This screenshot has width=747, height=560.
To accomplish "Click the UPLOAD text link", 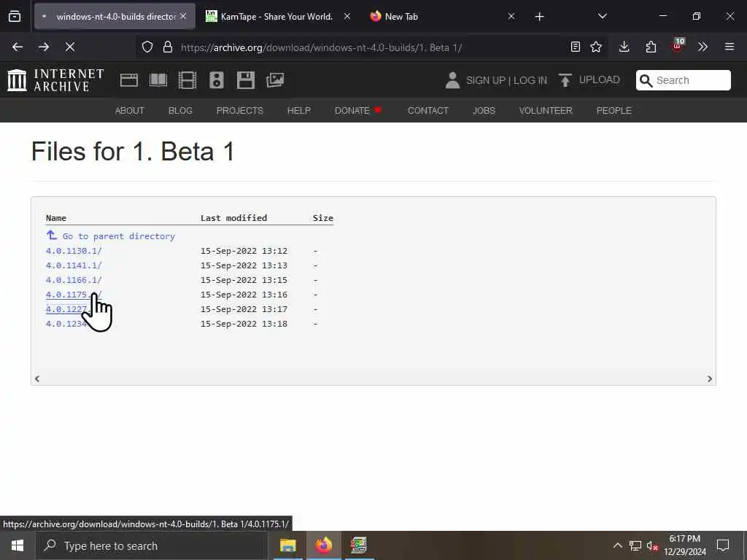I will pyautogui.click(x=600, y=80).
